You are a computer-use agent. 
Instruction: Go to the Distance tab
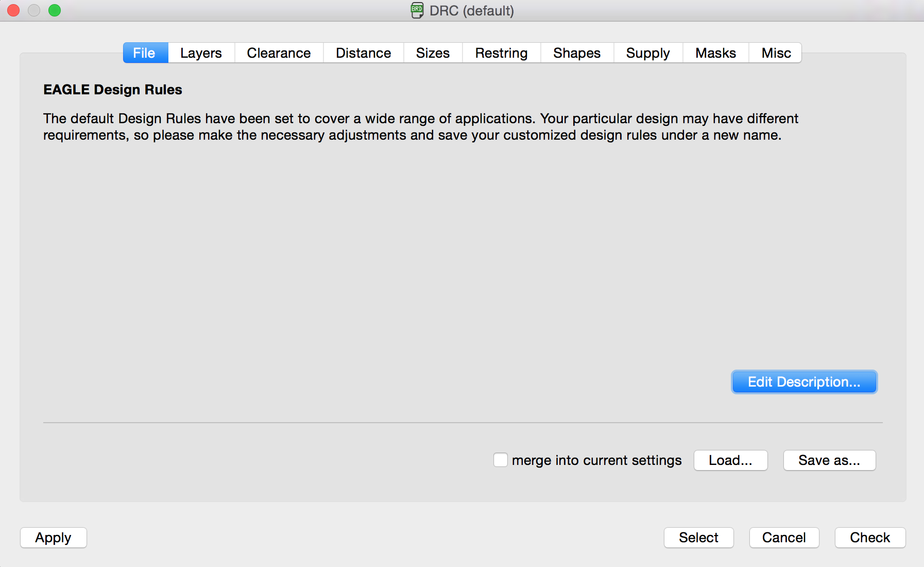363,53
